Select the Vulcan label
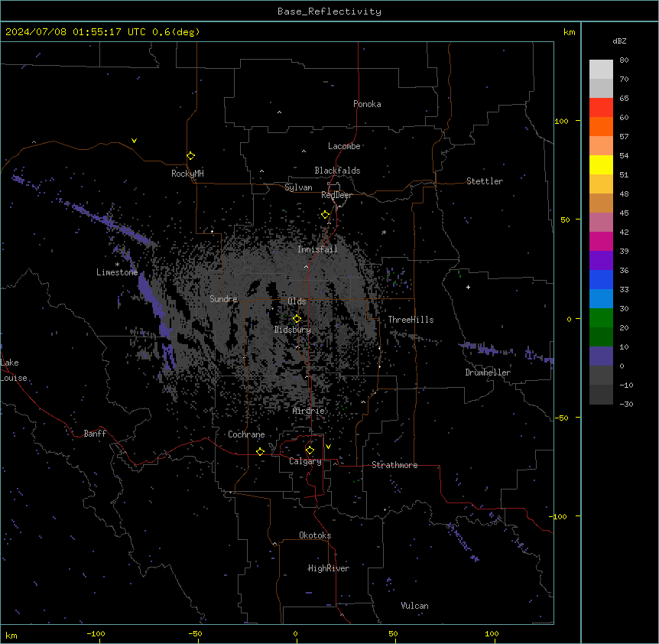This screenshot has width=659, height=644. pyautogui.click(x=414, y=606)
